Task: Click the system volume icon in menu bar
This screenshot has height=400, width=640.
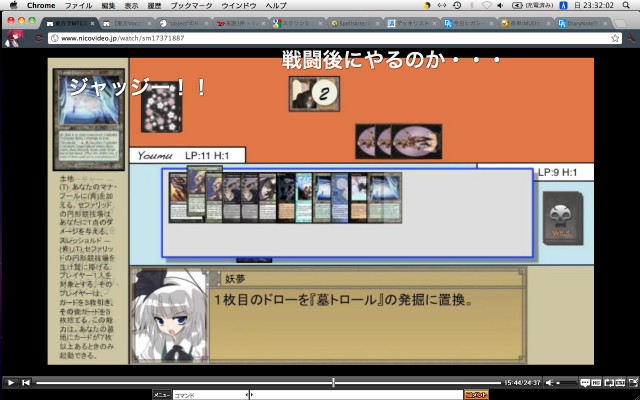Action: 500,5
